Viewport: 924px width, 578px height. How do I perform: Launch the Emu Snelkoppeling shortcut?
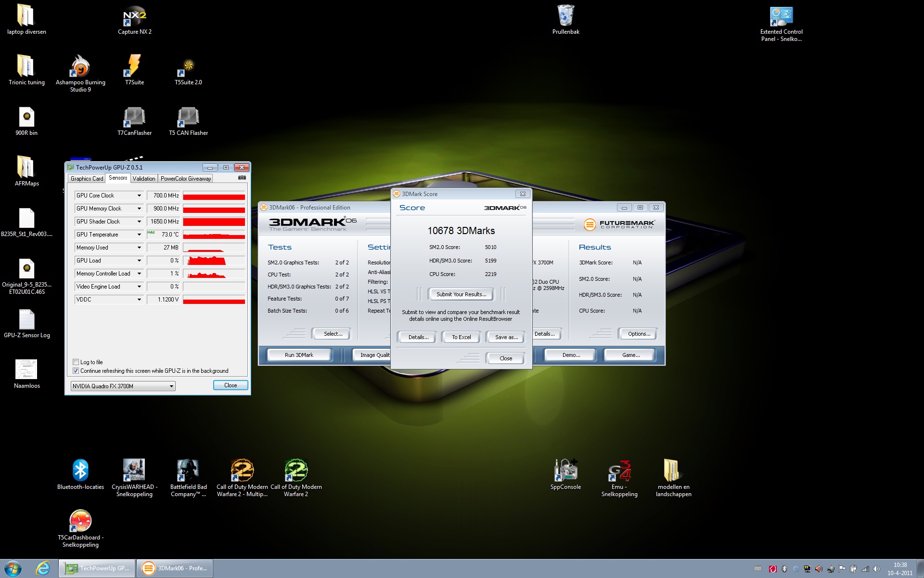pos(619,478)
